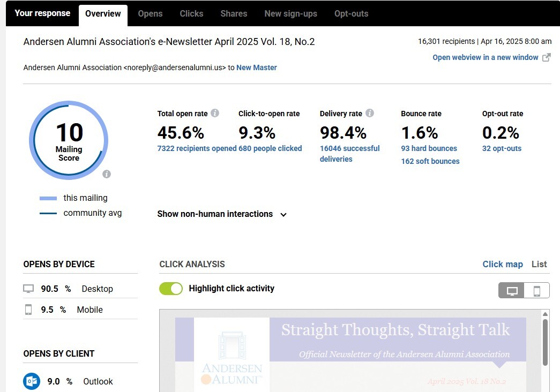Switch click map to mobile view icon
This screenshot has height=392, width=560.
click(536, 291)
